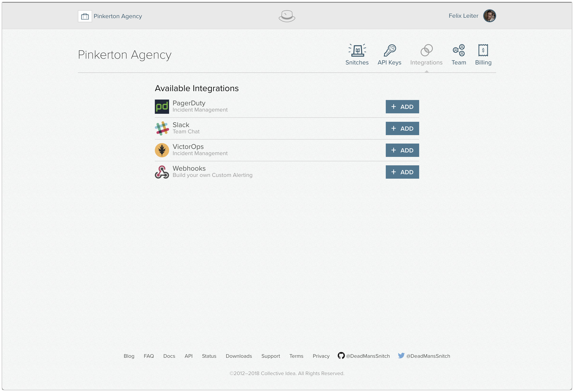This screenshot has height=392, width=574.
Task: Add the Slack integration
Action: point(402,128)
